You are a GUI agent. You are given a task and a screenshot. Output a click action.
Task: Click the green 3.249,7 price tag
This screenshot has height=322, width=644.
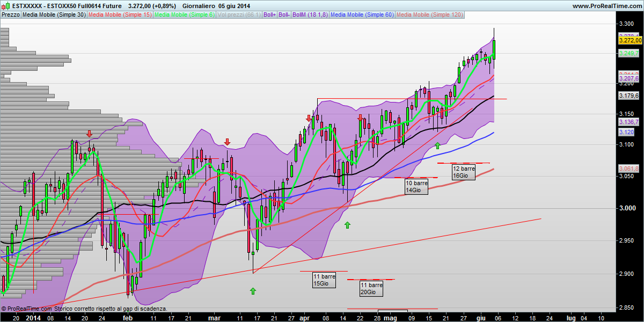[x=628, y=53]
